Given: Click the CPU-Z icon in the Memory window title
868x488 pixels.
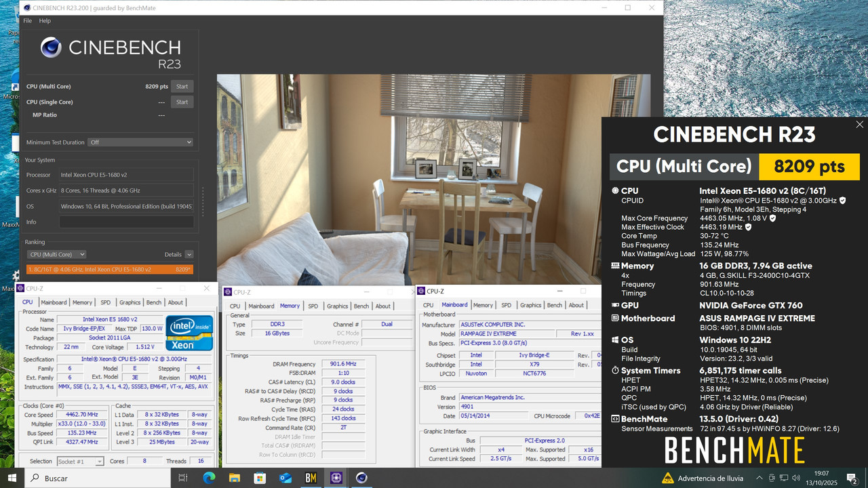Looking at the screenshot, I should tap(229, 292).
